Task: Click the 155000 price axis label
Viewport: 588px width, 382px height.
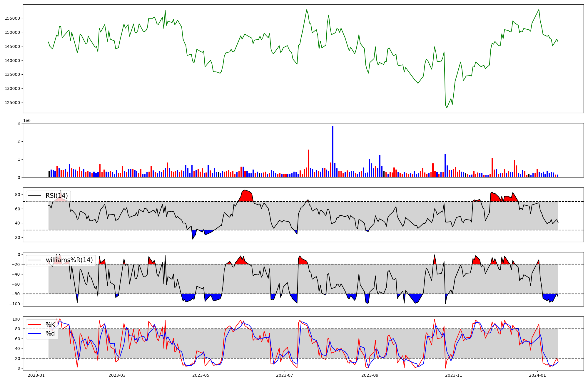Action: [x=12, y=18]
